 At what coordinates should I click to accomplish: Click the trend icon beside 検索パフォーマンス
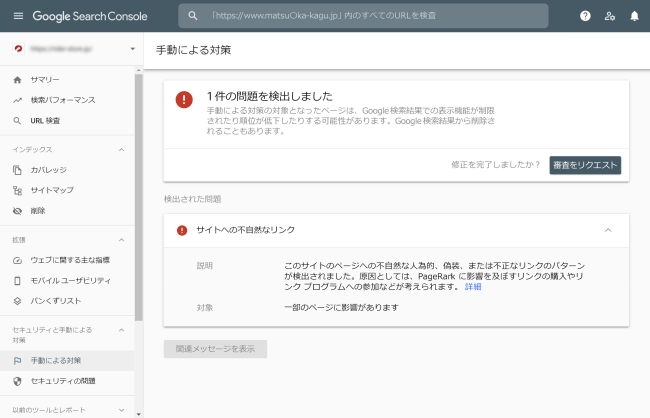[x=17, y=100]
